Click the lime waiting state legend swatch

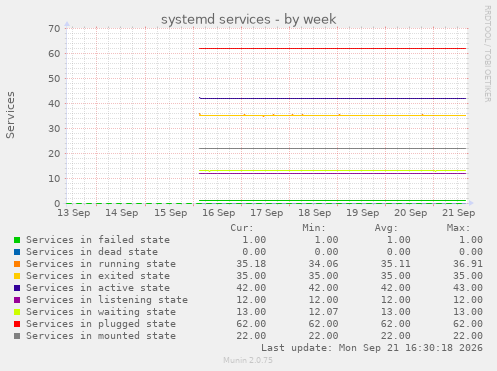click(17, 312)
